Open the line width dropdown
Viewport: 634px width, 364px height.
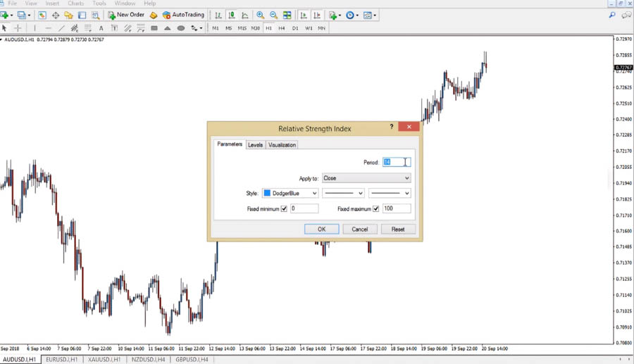pos(390,193)
